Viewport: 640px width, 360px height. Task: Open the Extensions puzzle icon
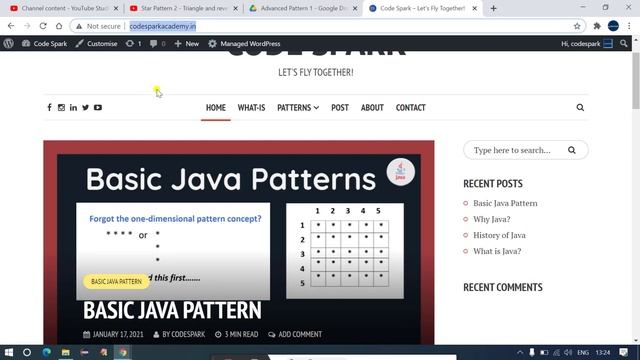pos(597,26)
